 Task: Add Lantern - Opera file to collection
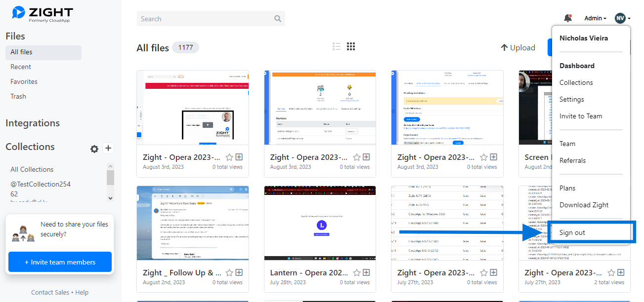click(x=366, y=272)
